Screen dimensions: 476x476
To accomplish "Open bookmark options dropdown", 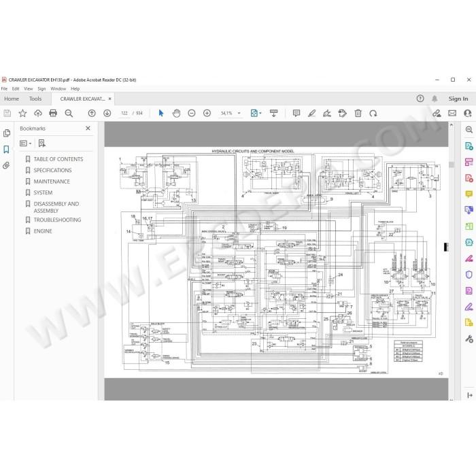I will (26, 143).
